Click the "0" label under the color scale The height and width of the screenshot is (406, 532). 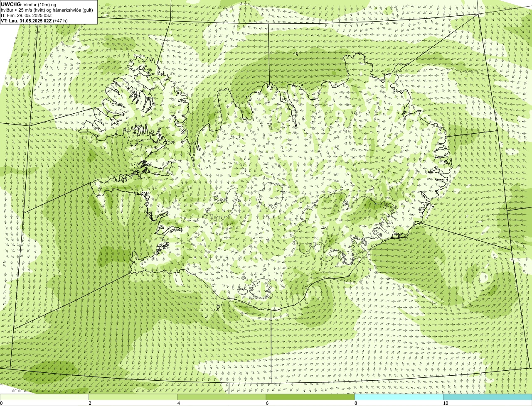tap(1, 403)
